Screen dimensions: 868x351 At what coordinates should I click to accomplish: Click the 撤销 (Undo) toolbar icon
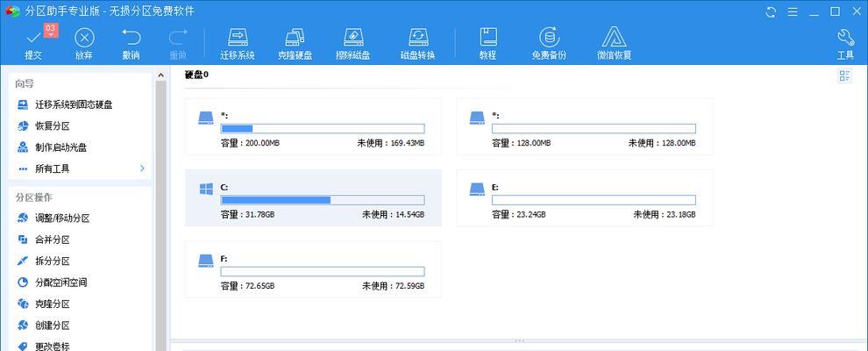(x=132, y=44)
